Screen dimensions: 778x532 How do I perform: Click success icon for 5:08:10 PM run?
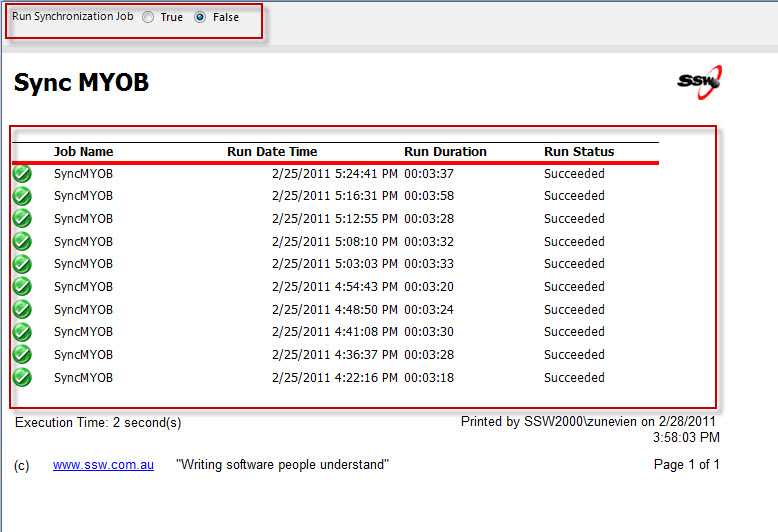[22, 242]
